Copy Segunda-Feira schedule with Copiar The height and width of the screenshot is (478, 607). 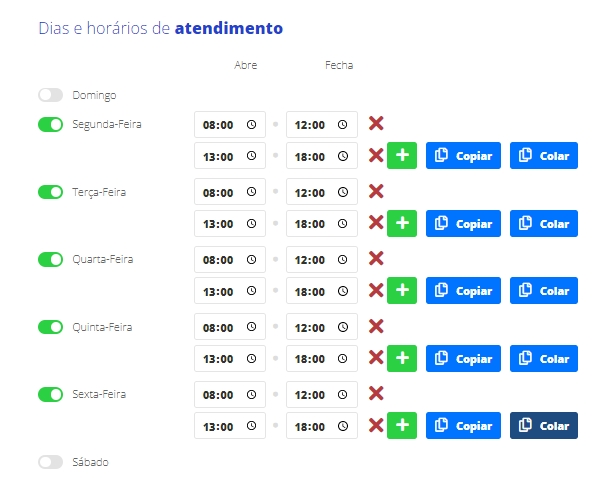point(463,156)
